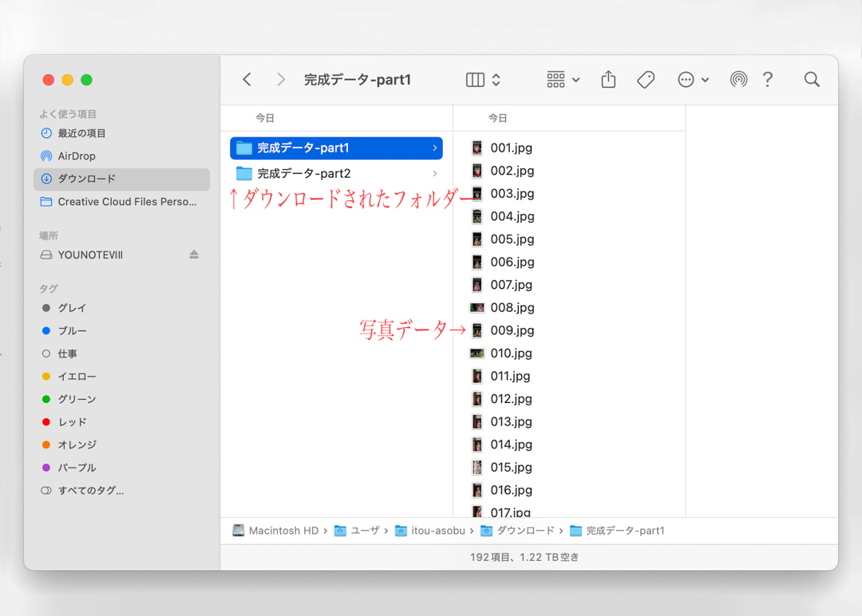Select the 009.jpg file

tap(512, 330)
